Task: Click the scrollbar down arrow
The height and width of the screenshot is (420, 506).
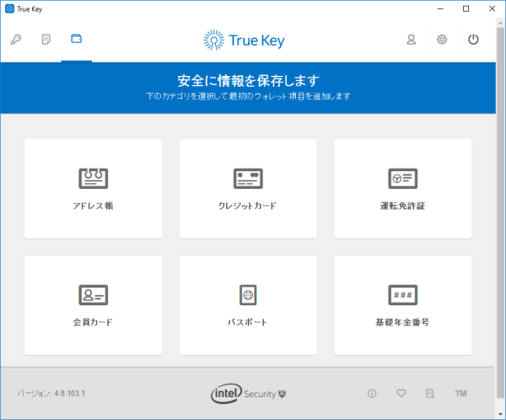Action: 500,414
